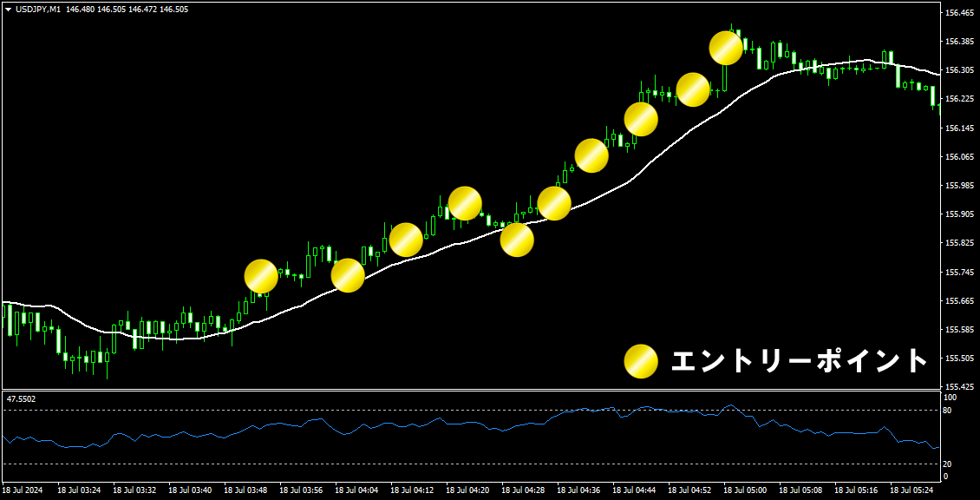Click the 18 Jul 05:00 time label
The image size is (980, 500).
(746, 490)
